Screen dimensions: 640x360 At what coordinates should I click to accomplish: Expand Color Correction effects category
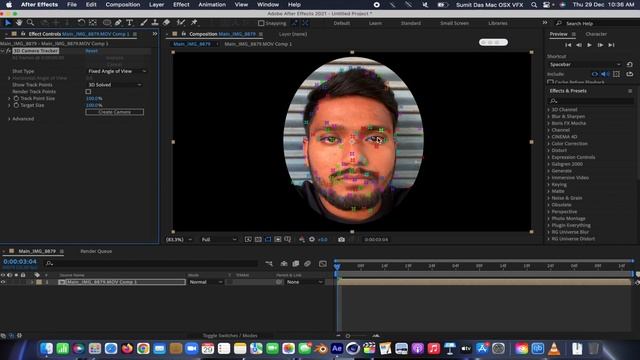coord(549,144)
